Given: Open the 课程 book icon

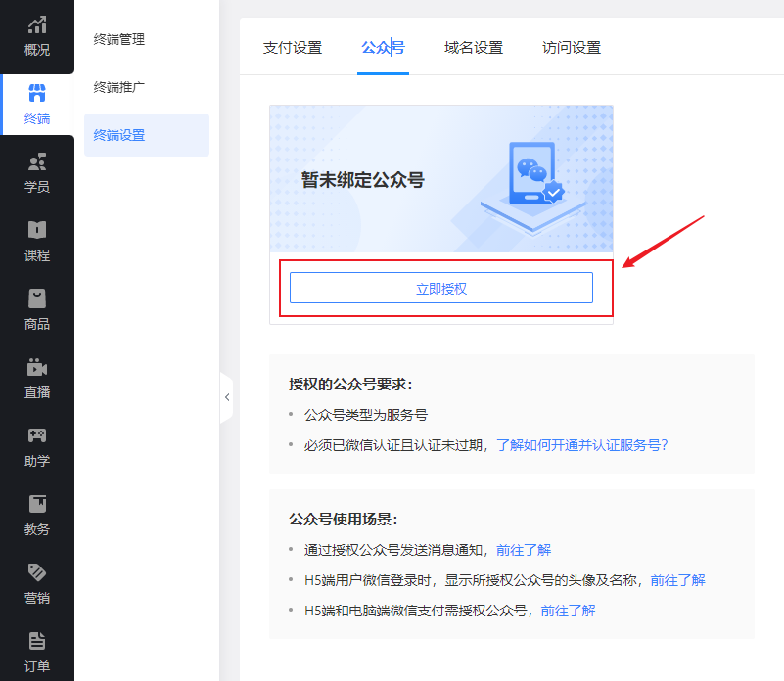Looking at the screenshot, I should tap(37, 230).
